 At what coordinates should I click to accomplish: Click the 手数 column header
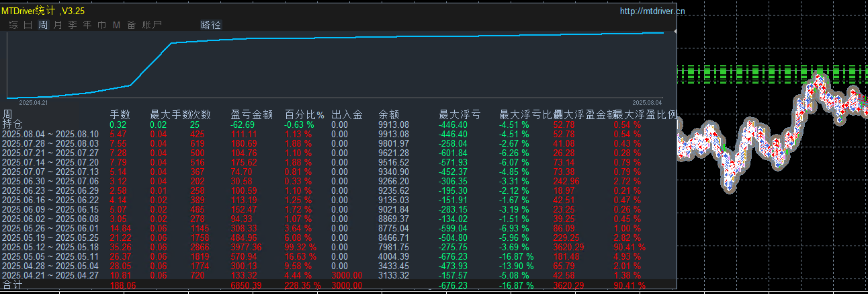(120, 114)
